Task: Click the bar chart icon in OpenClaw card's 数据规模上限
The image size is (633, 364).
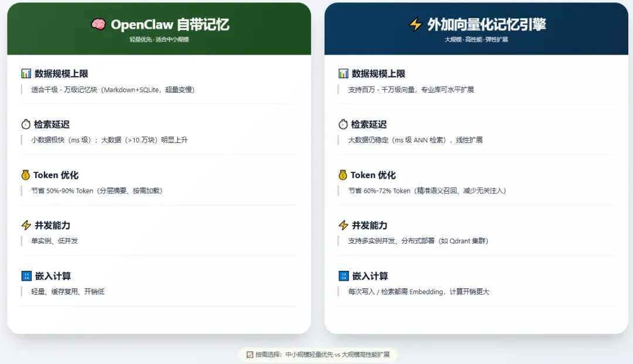Action: [x=26, y=73]
